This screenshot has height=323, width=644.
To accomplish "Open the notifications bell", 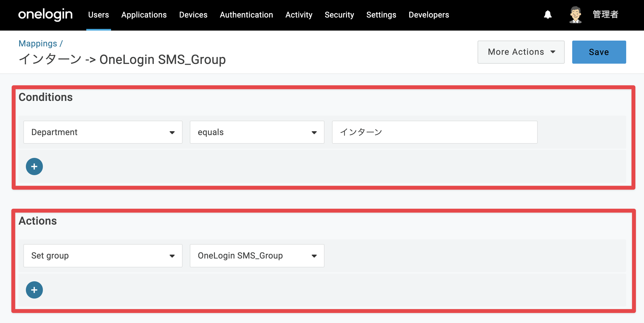I will 548,14.
